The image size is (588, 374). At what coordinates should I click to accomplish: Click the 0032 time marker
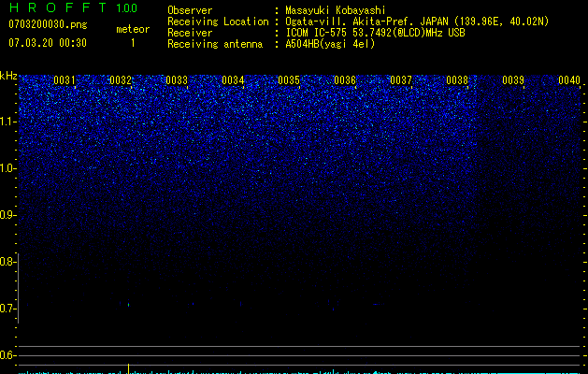point(121,80)
